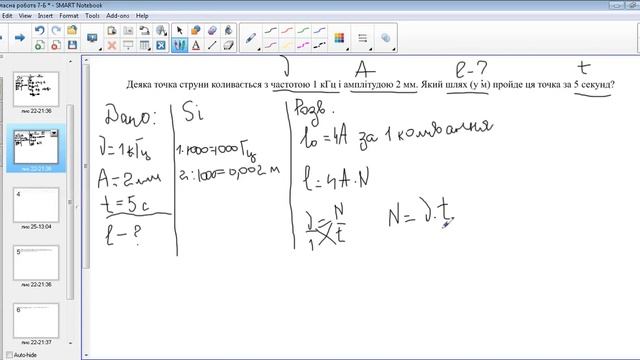Open the View menu

pyautogui.click(x=25, y=16)
